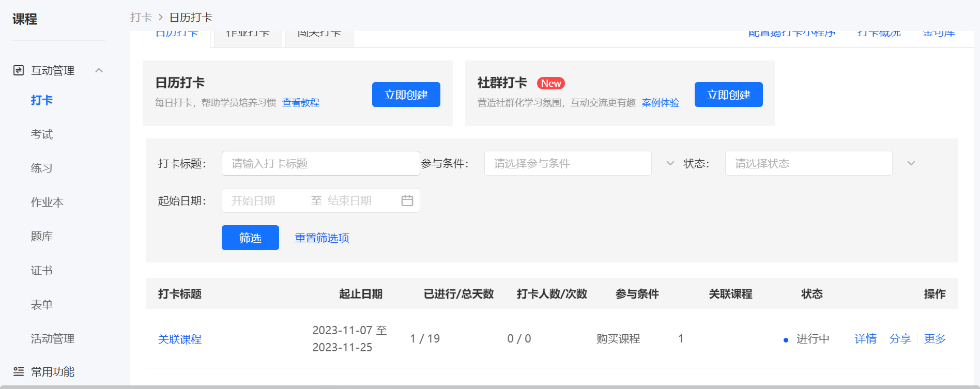
Task: Click the bottom horizontal scrollbar
Action: point(490,387)
